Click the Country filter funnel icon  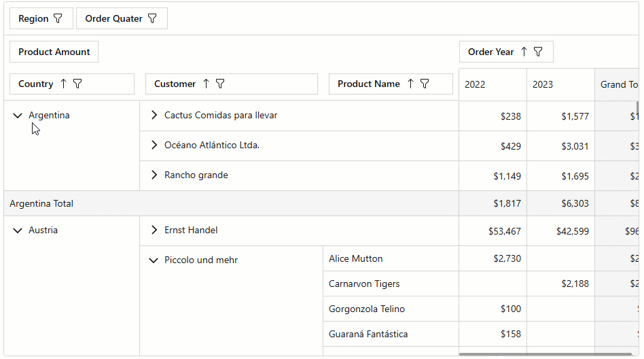[x=77, y=84]
